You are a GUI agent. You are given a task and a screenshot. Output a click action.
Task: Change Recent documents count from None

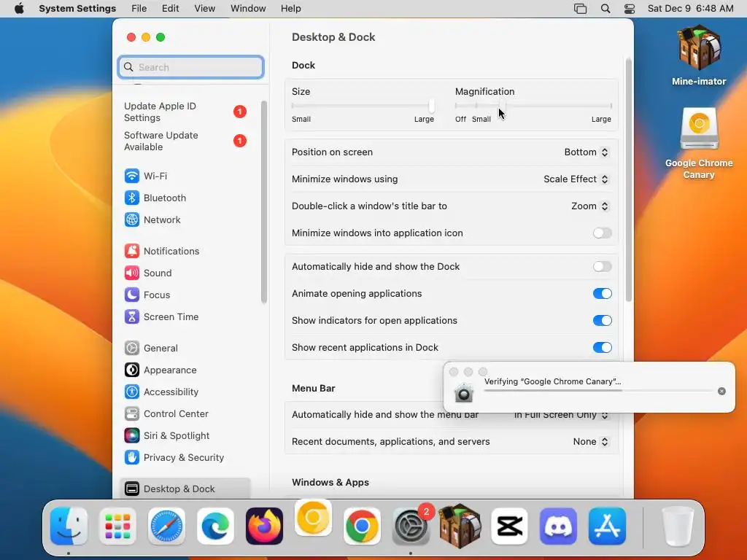pyautogui.click(x=591, y=441)
